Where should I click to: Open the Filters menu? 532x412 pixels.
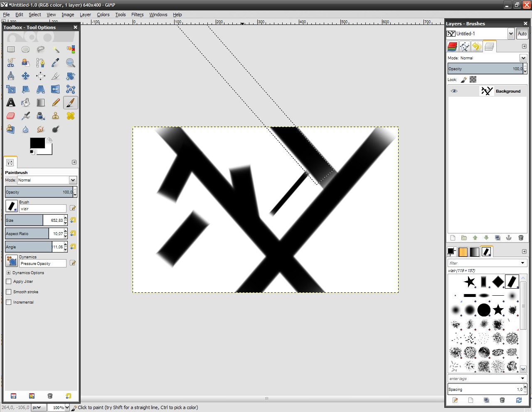(137, 15)
